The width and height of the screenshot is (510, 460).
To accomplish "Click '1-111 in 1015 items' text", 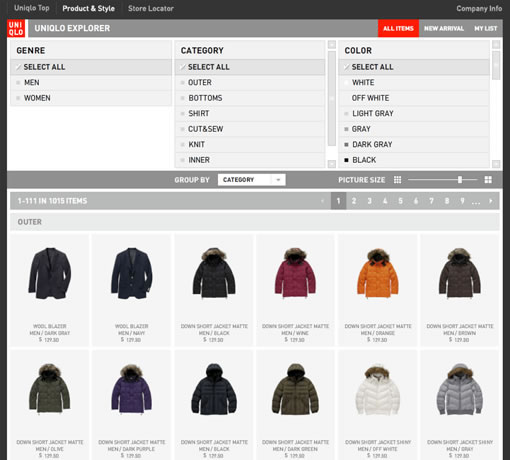I will [x=52, y=201].
